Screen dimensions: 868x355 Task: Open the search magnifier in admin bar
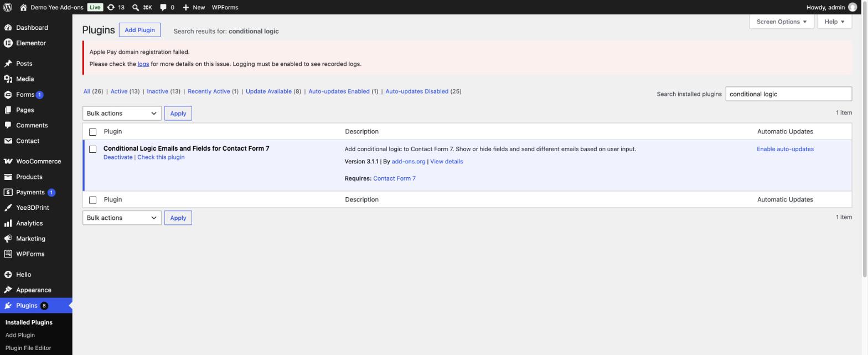136,7
